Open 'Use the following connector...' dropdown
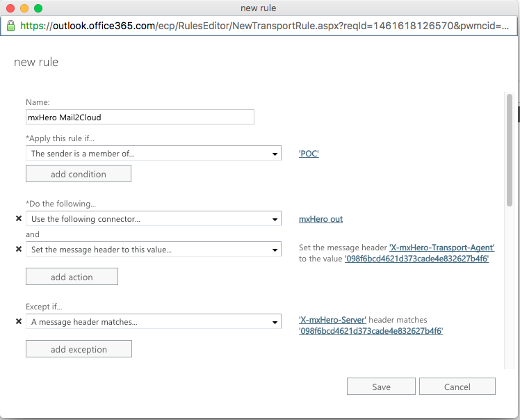The width and height of the screenshot is (520, 420). pyautogui.click(x=154, y=218)
